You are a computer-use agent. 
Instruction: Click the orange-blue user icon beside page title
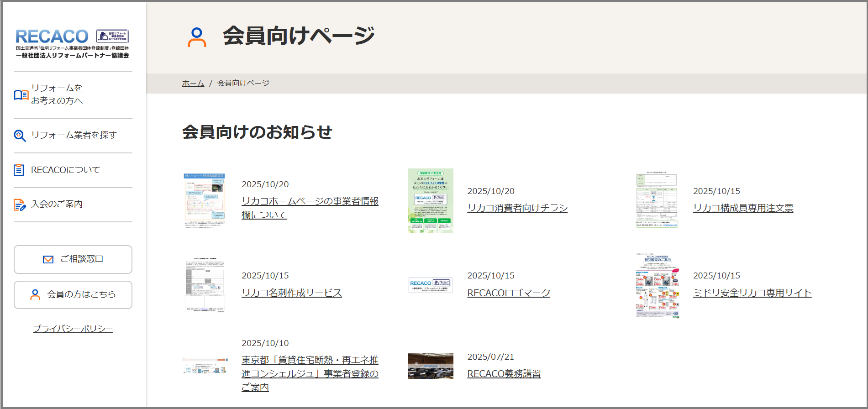pyautogui.click(x=197, y=37)
